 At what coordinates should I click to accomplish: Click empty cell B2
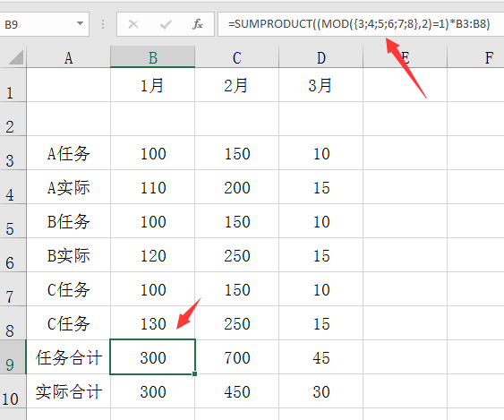click(x=153, y=119)
